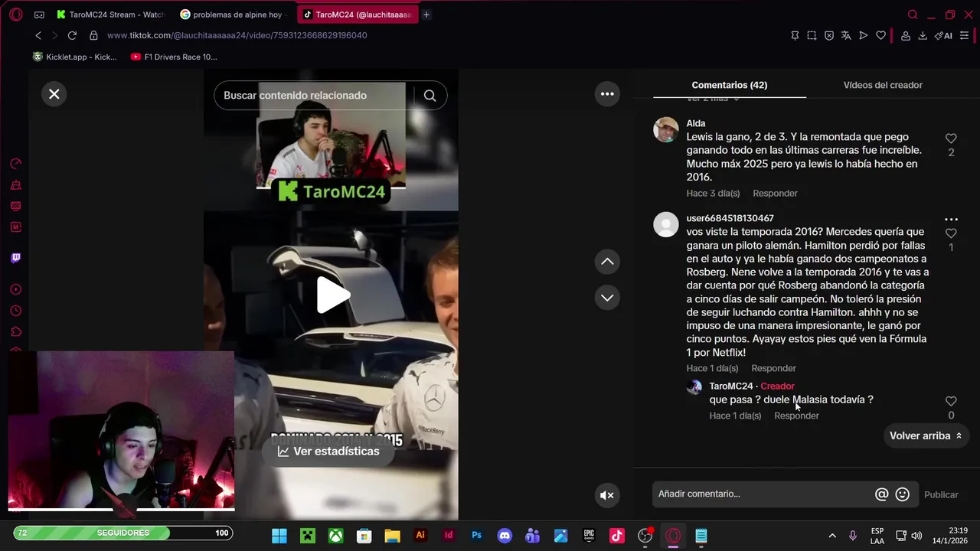Open the emoji picker in comment box
Image resolution: width=980 pixels, height=551 pixels.
[903, 494]
